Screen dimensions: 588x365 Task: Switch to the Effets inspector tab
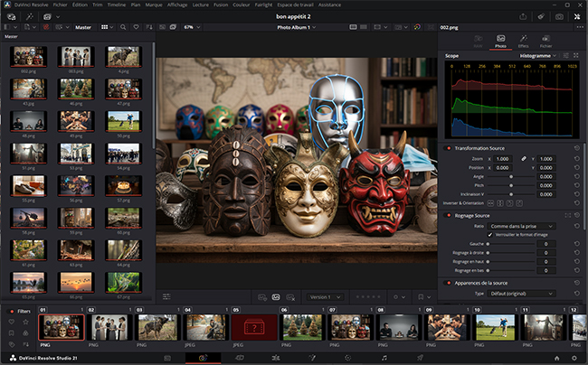pyautogui.click(x=523, y=42)
